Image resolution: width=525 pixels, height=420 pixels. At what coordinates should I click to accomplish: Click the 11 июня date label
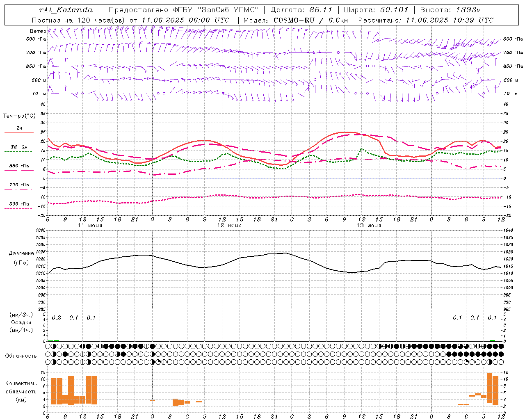(90, 225)
